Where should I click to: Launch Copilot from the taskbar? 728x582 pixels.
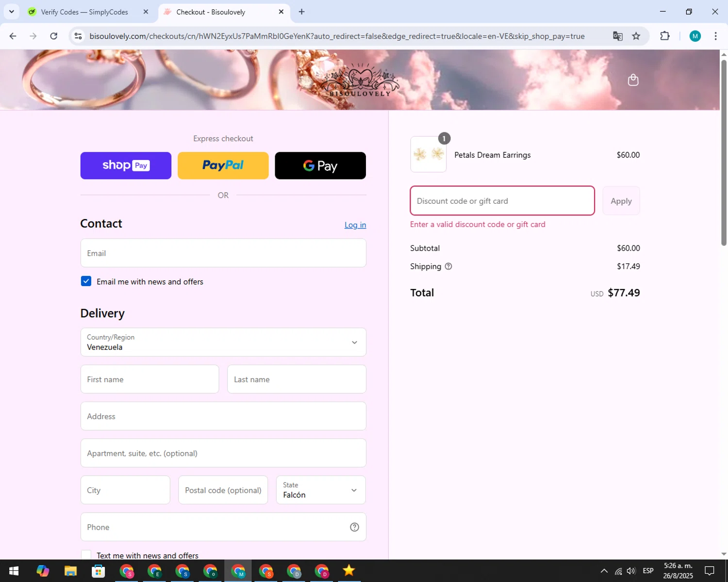[43, 571]
